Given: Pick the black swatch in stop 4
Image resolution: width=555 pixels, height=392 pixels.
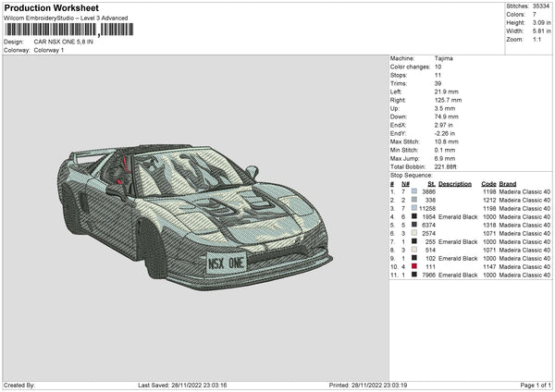Looking at the screenshot, I should pos(413,216).
